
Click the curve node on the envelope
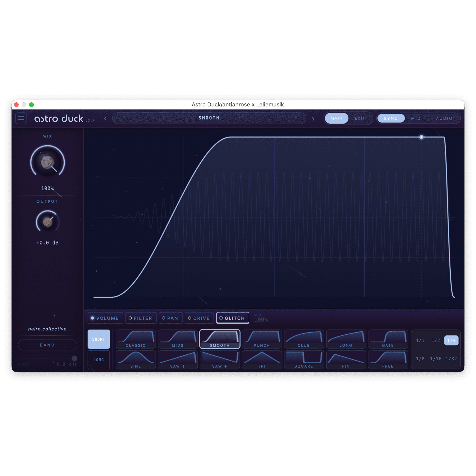[x=422, y=137]
